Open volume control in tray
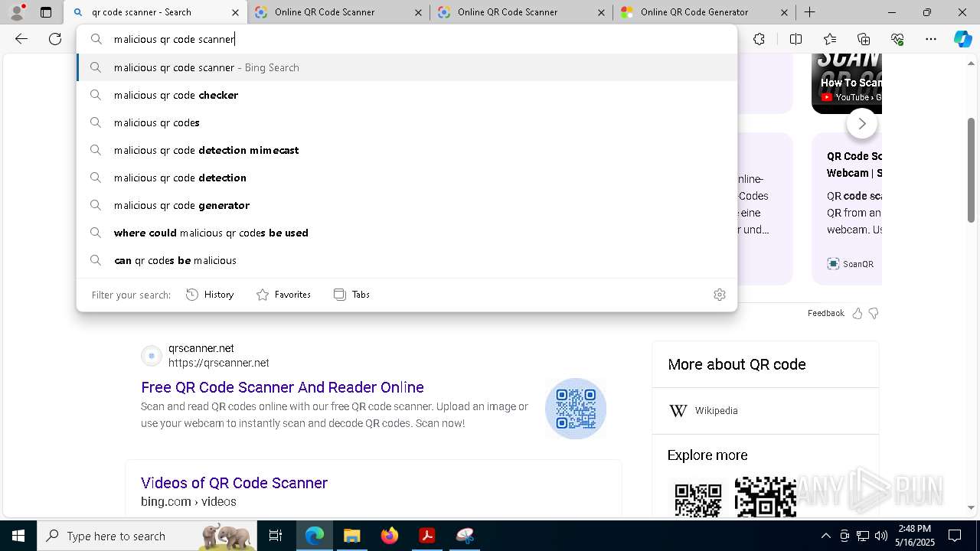This screenshot has width=980, height=551. pos(881,536)
